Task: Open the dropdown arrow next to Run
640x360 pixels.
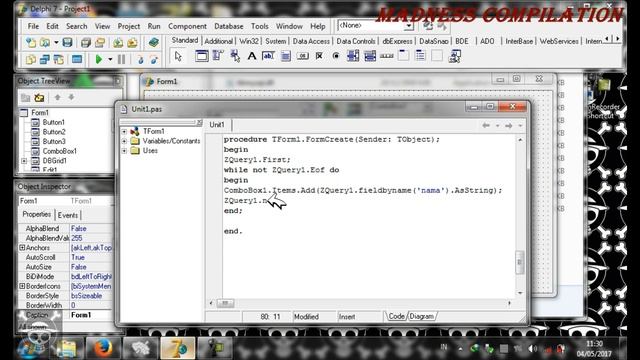Action: click(x=110, y=60)
